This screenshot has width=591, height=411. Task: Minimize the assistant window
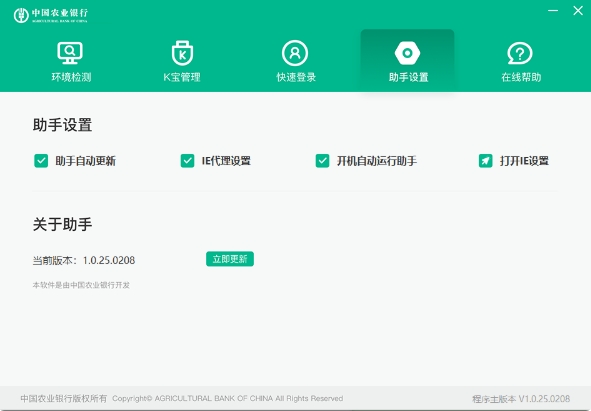553,11
